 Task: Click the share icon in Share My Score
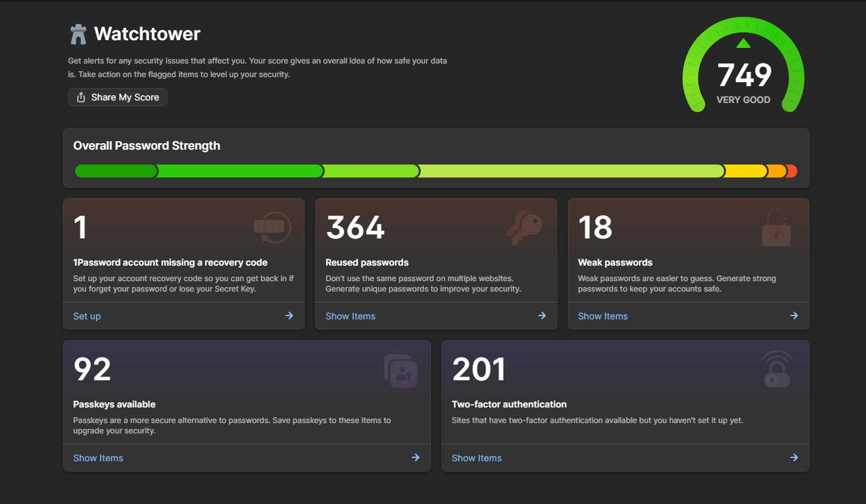coord(81,97)
